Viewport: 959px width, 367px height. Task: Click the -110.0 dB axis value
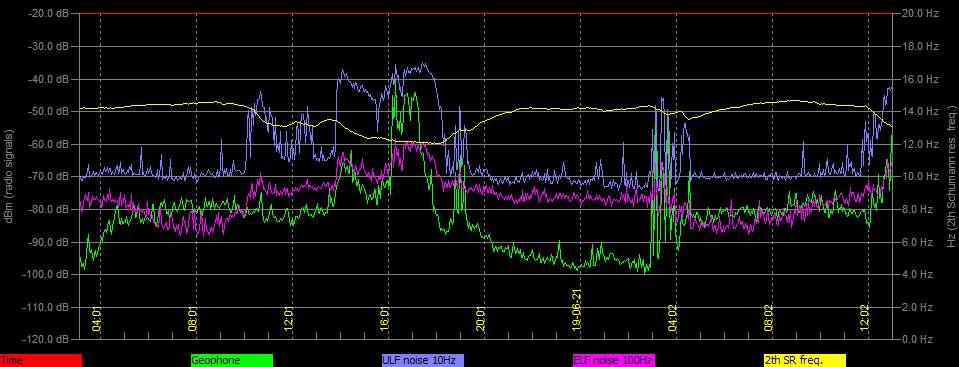pos(46,306)
